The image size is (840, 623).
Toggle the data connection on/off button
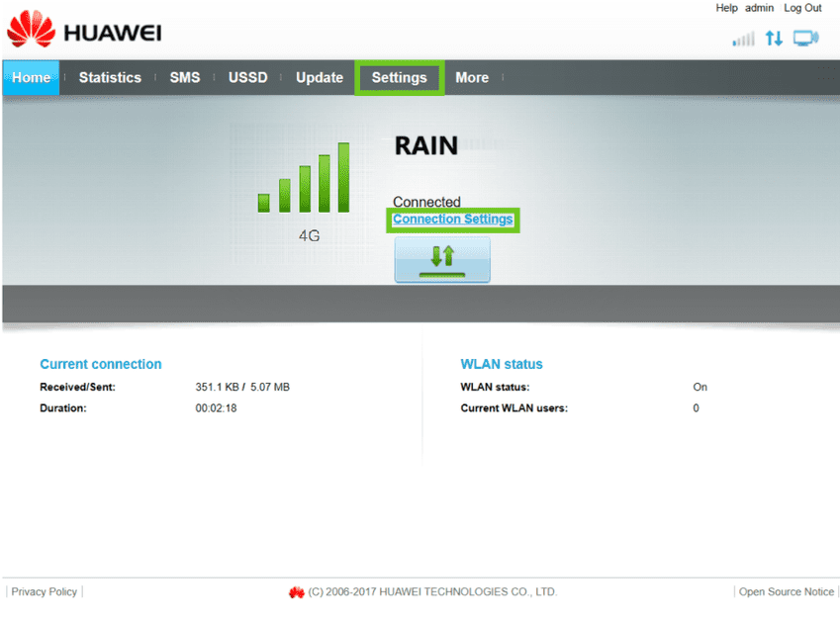point(441,259)
